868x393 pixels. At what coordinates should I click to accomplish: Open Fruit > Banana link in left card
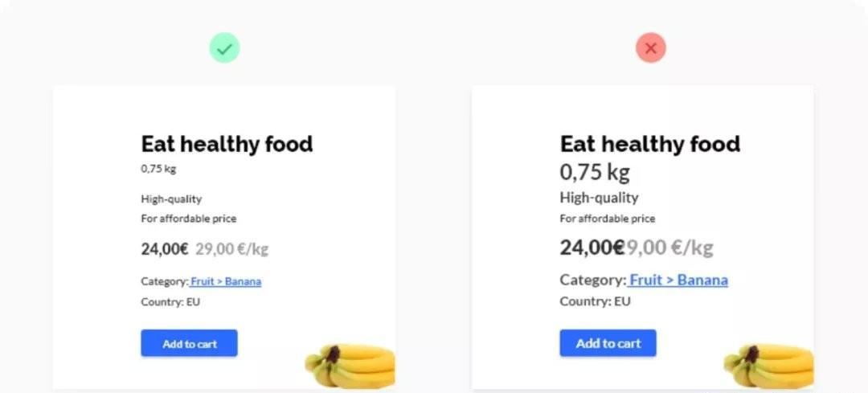pos(225,281)
